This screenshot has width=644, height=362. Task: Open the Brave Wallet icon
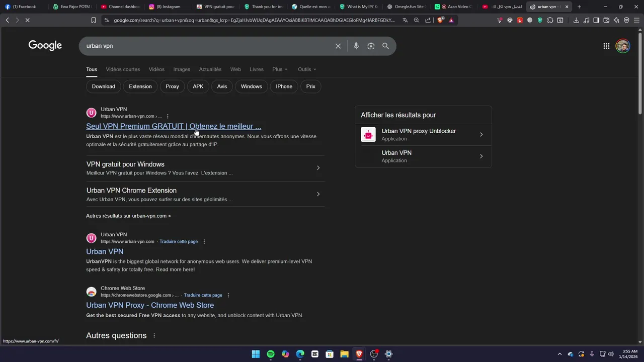(x=606, y=20)
